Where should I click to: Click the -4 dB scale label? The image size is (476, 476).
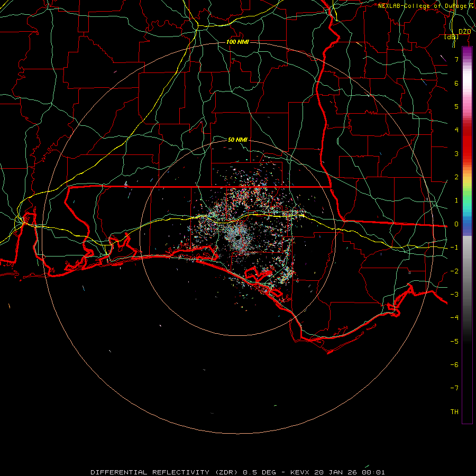tap(454, 318)
